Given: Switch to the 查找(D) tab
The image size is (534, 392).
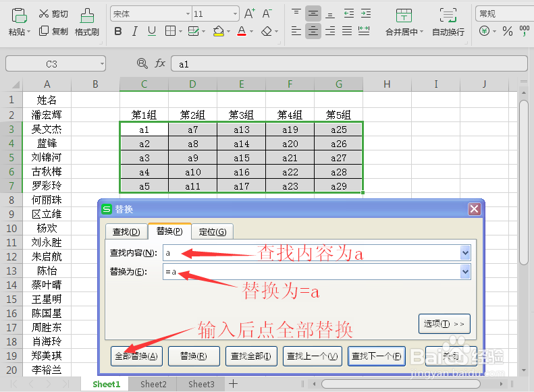Looking at the screenshot, I should 126,231.
